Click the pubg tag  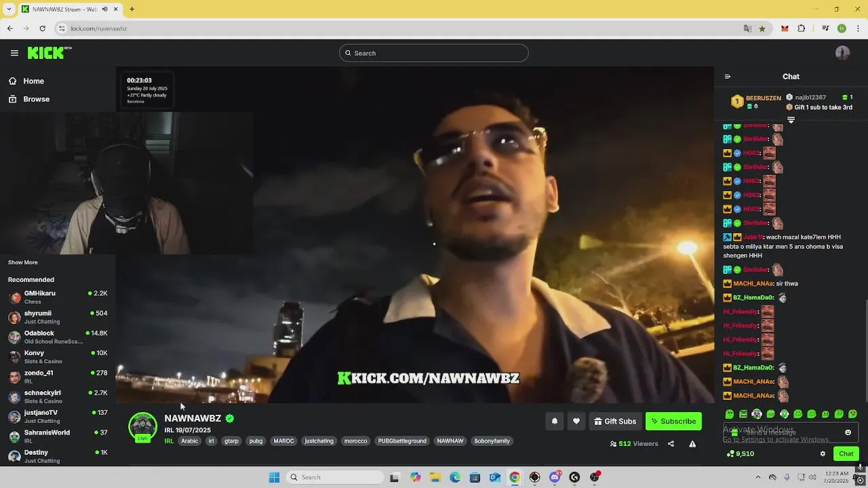click(256, 441)
